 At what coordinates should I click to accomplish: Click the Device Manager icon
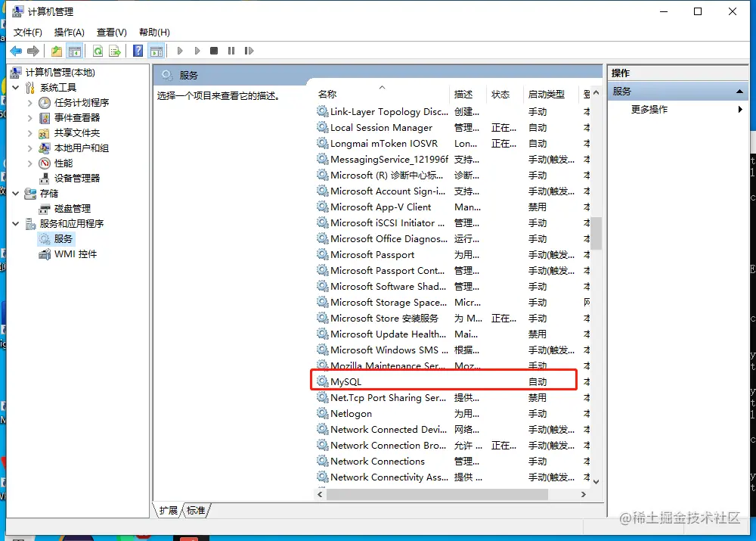click(45, 178)
